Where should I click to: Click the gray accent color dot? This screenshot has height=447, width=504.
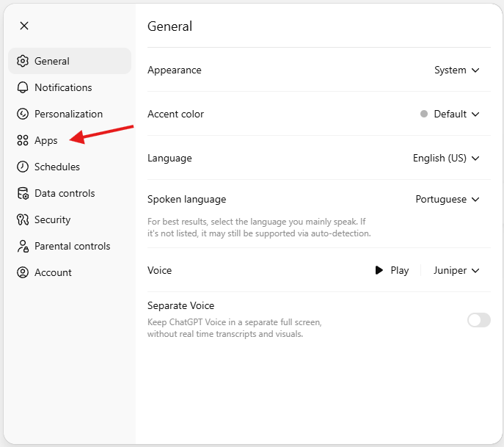[424, 114]
